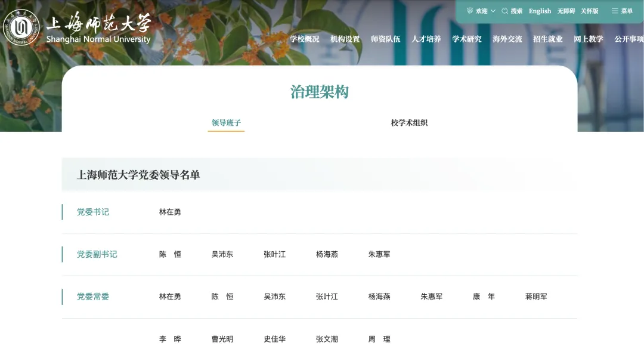The image size is (644, 358).
Task: Click party secretary name 林在勇
Action: [170, 212]
